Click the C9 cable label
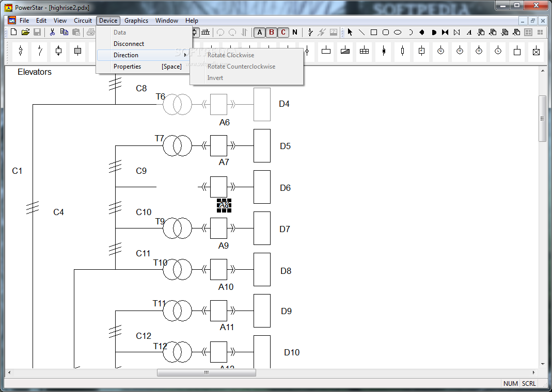This screenshot has width=552, height=392. 141,171
